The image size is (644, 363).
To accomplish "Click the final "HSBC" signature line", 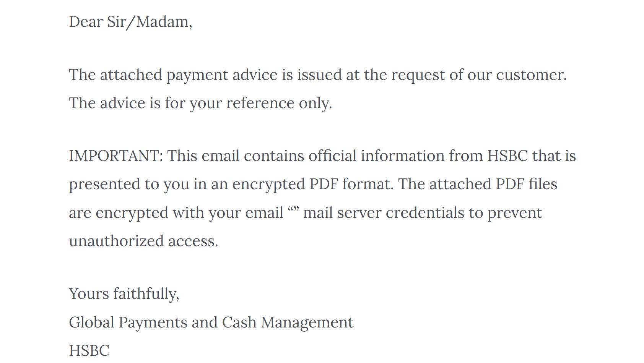I will pos(89,350).
